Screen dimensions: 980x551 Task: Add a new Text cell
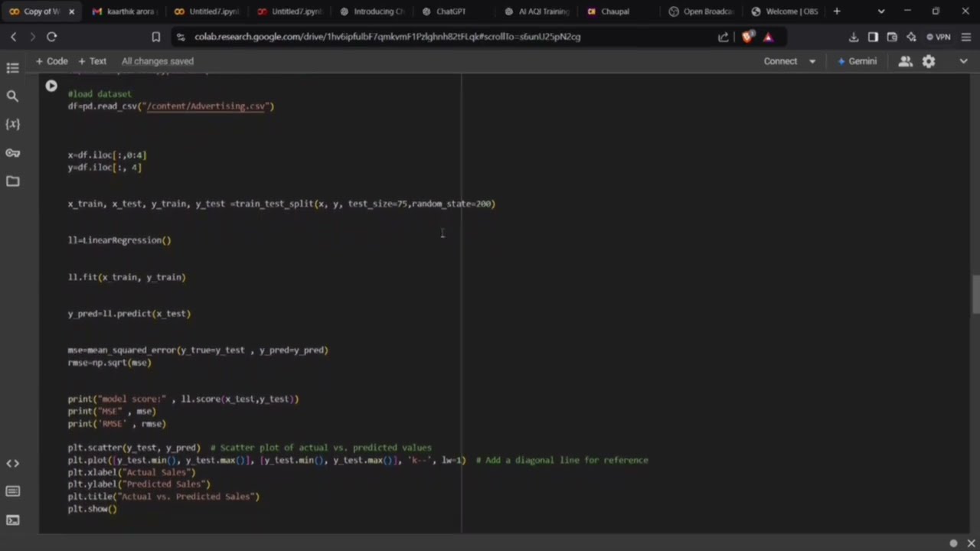click(x=92, y=61)
